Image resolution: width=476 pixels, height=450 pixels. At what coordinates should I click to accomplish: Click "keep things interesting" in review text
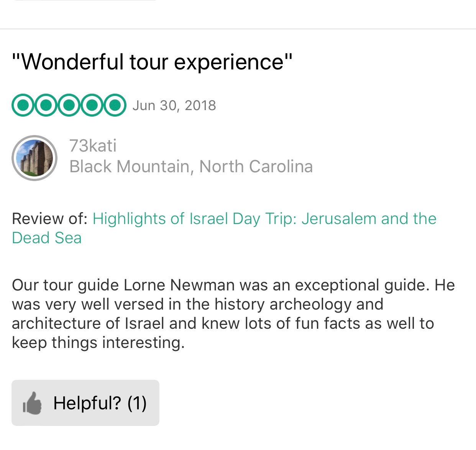point(98,343)
